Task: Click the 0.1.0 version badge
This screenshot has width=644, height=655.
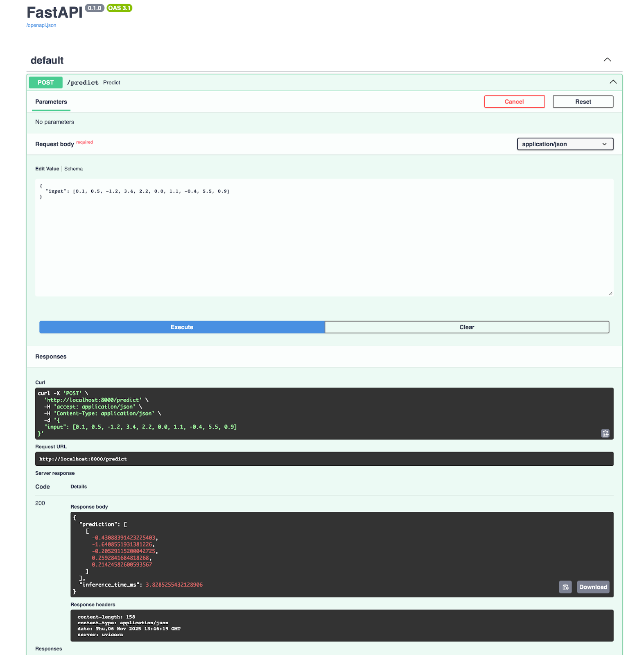Action: [95, 8]
